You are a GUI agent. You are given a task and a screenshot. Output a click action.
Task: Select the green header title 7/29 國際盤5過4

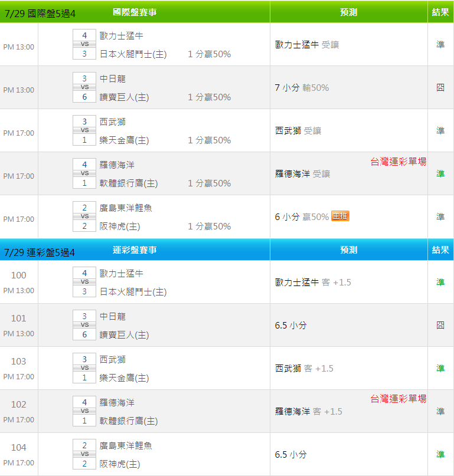(40, 14)
